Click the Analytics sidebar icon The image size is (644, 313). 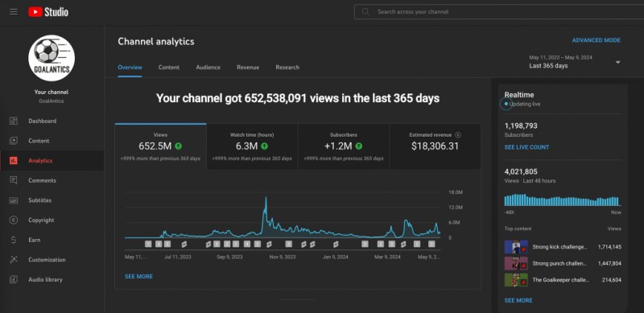[14, 161]
